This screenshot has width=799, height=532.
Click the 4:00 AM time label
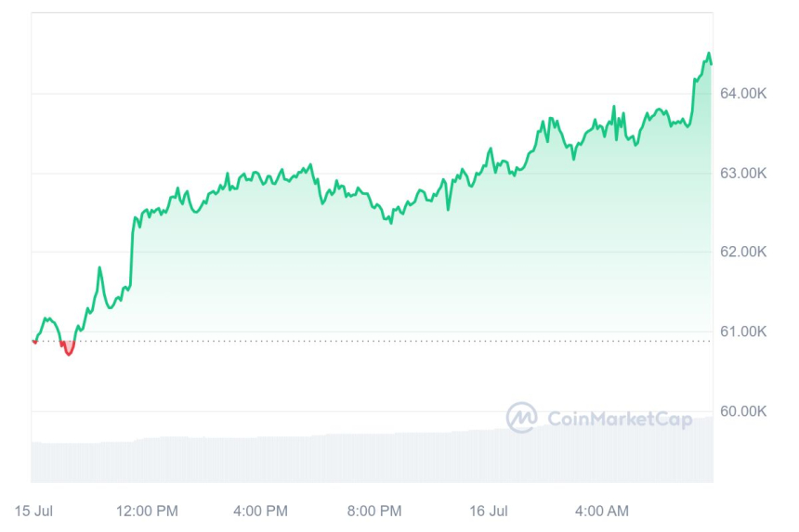[602, 511]
